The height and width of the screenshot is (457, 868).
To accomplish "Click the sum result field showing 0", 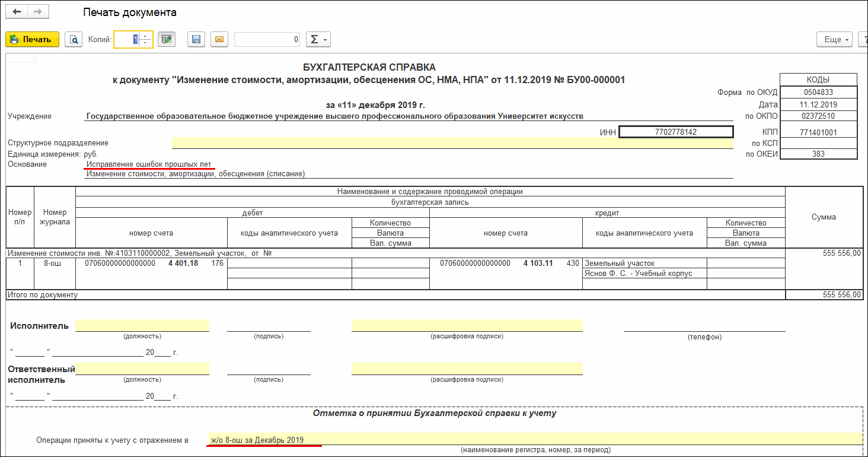I will click(267, 39).
